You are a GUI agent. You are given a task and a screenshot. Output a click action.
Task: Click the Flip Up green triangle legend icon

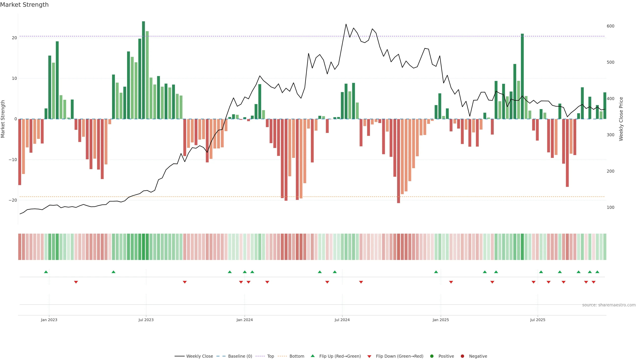[312, 356]
